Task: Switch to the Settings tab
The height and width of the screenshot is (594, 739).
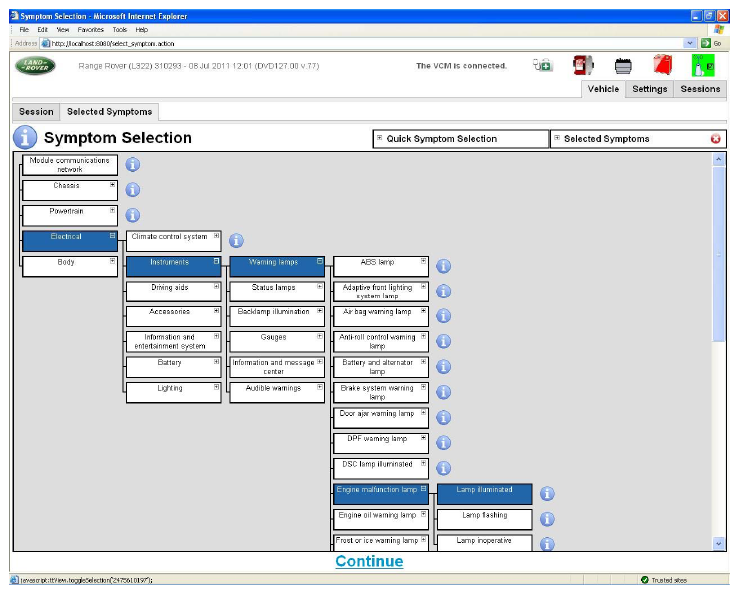Action: click(649, 89)
